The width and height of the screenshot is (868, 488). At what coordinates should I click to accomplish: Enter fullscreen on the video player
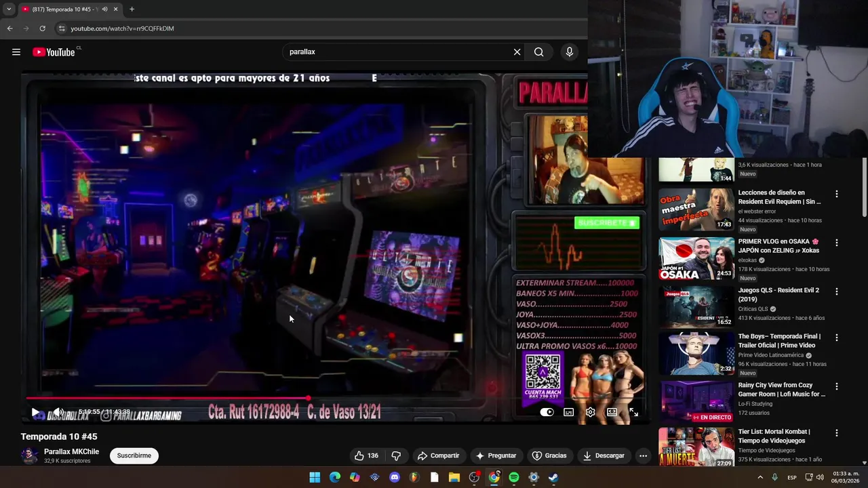click(x=633, y=412)
